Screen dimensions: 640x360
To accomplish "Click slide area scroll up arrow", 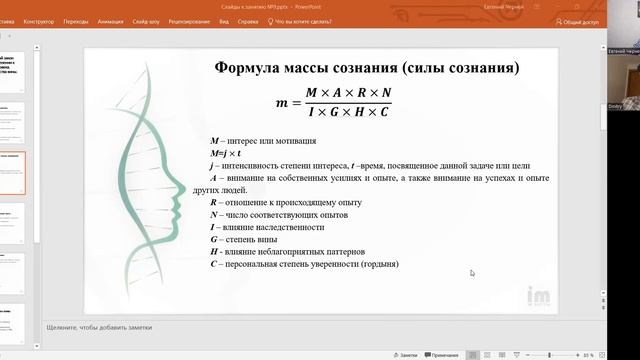I will (x=603, y=48).
